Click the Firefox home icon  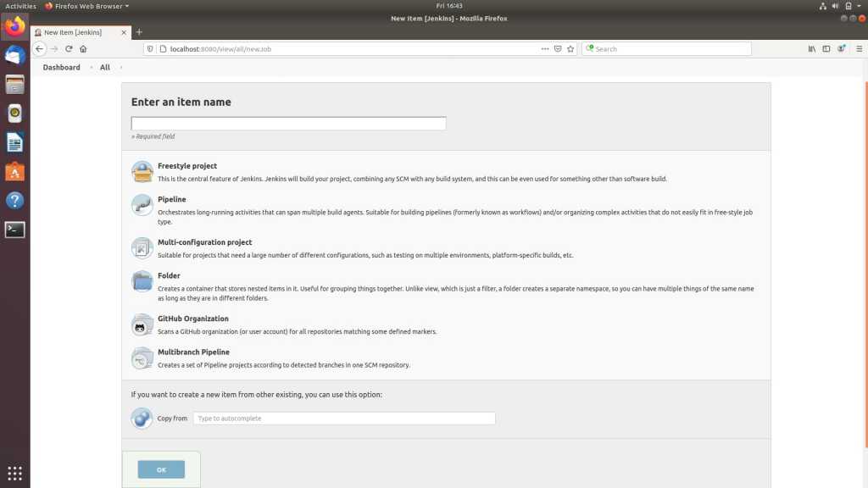click(83, 48)
